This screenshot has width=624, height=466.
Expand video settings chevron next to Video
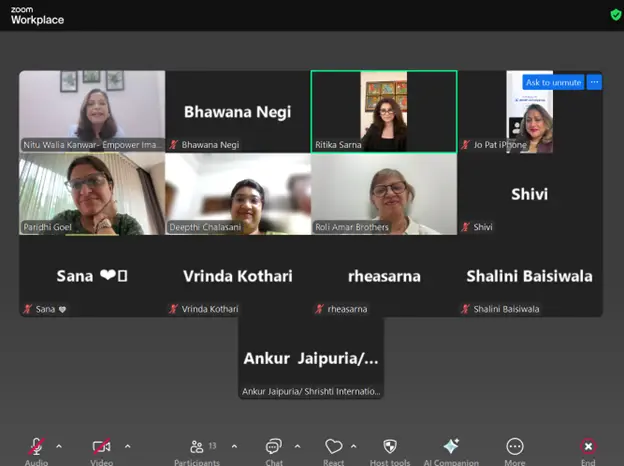click(x=127, y=446)
